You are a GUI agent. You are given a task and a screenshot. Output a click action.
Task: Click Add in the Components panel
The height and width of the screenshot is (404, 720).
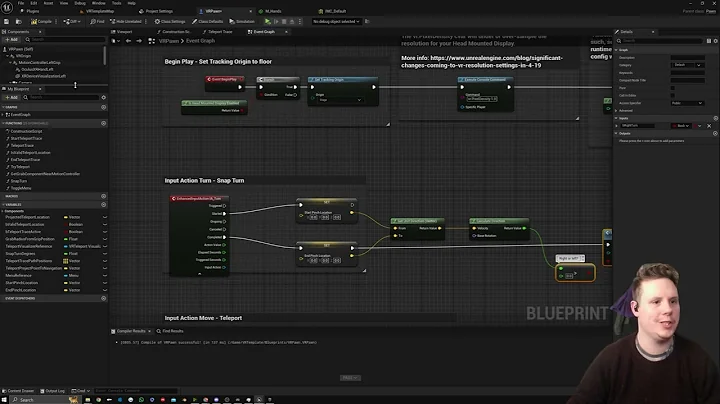pos(11,39)
